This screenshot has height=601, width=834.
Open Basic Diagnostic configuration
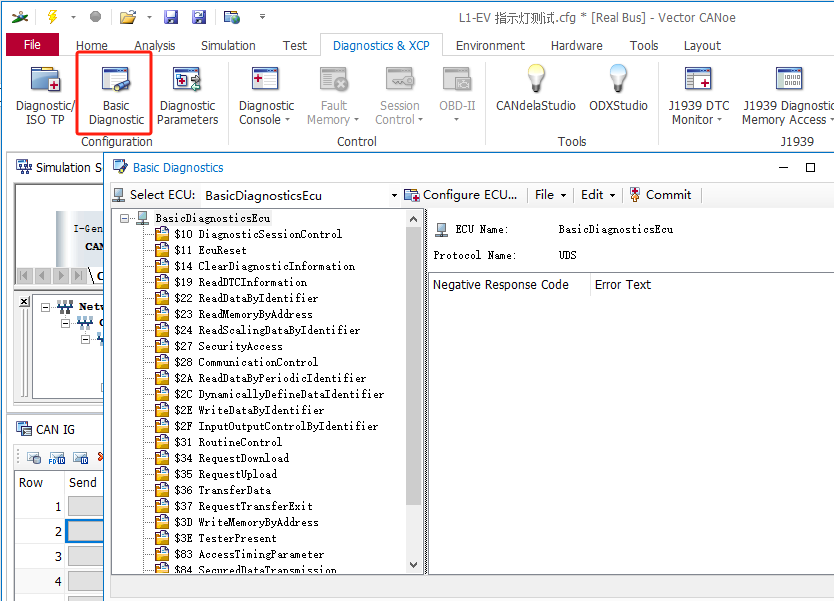tap(116, 96)
